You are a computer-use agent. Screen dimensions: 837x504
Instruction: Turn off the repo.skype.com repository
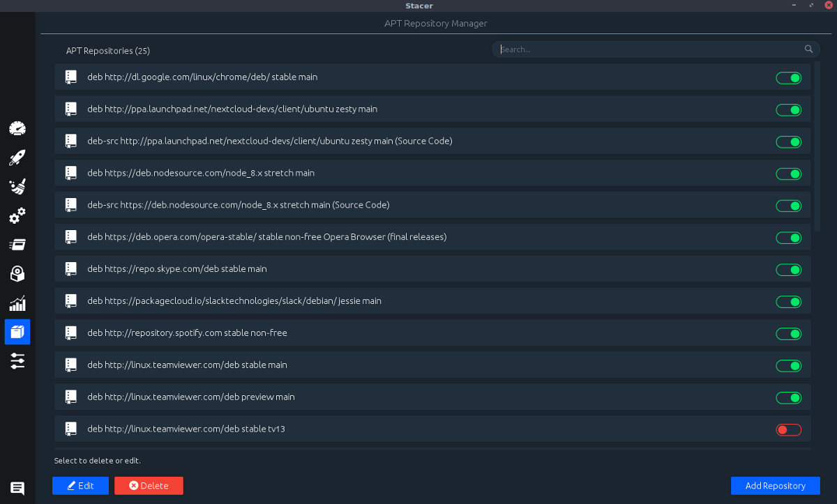[788, 270]
